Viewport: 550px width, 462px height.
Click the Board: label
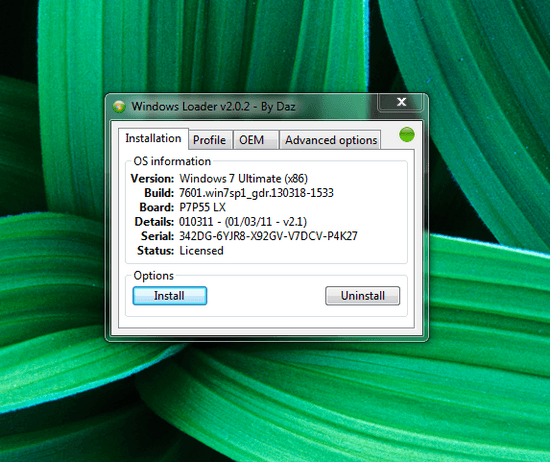click(x=156, y=207)
